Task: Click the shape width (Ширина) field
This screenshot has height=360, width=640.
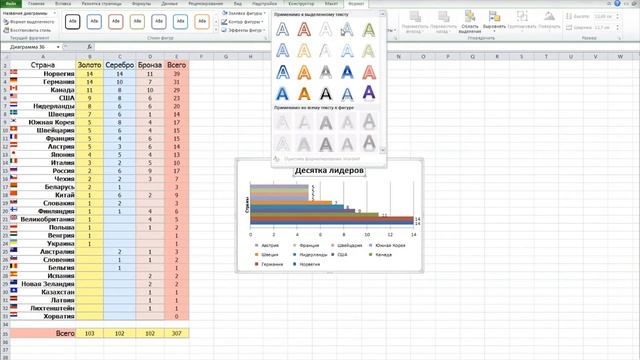Action: tap(603, 27)
